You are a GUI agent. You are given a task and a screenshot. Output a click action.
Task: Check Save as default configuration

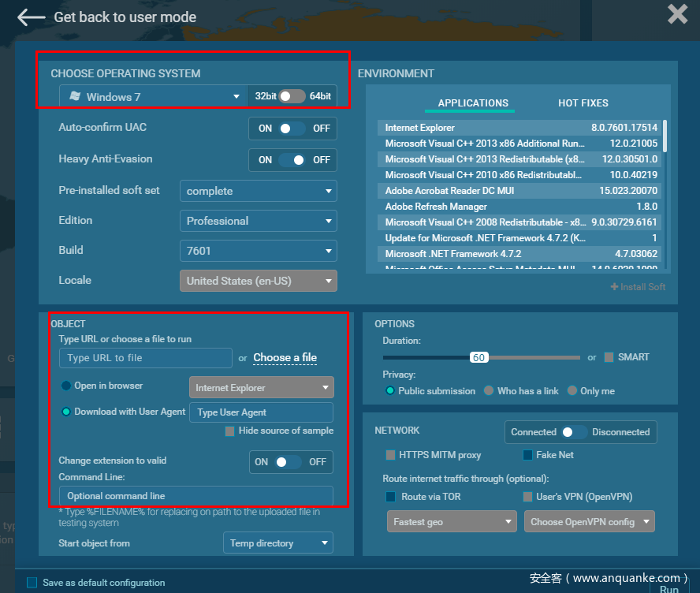tap(32, 583)
